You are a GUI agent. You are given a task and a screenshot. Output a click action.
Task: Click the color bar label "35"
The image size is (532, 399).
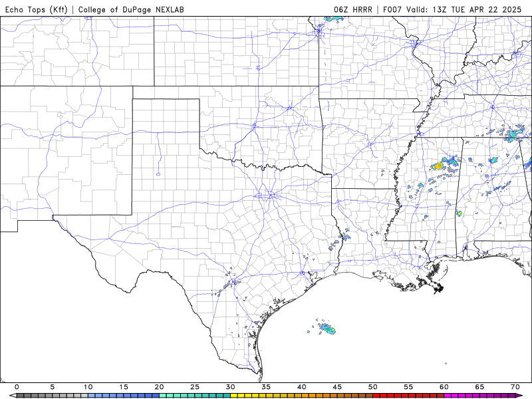point(266,387)
